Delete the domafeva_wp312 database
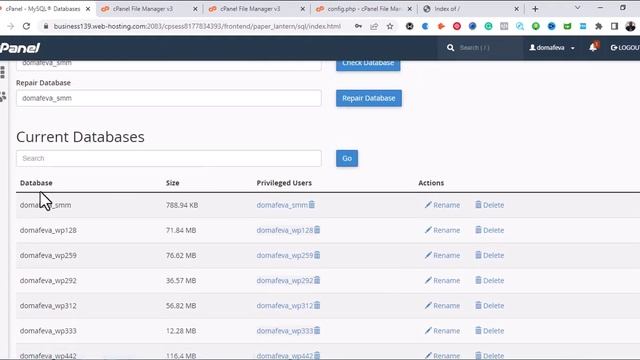This screenshot has height=360, width=640. click(489, 306)
